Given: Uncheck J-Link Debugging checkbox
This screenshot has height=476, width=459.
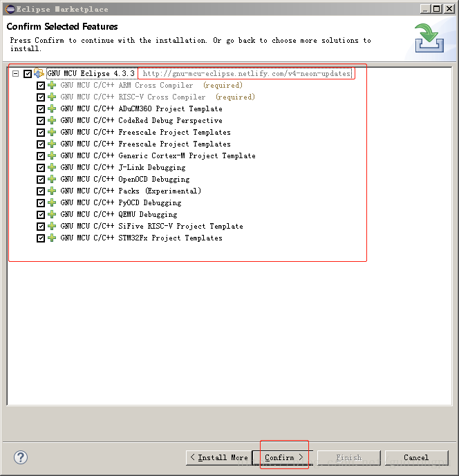Looking at the screenshot, I should 40,168.
